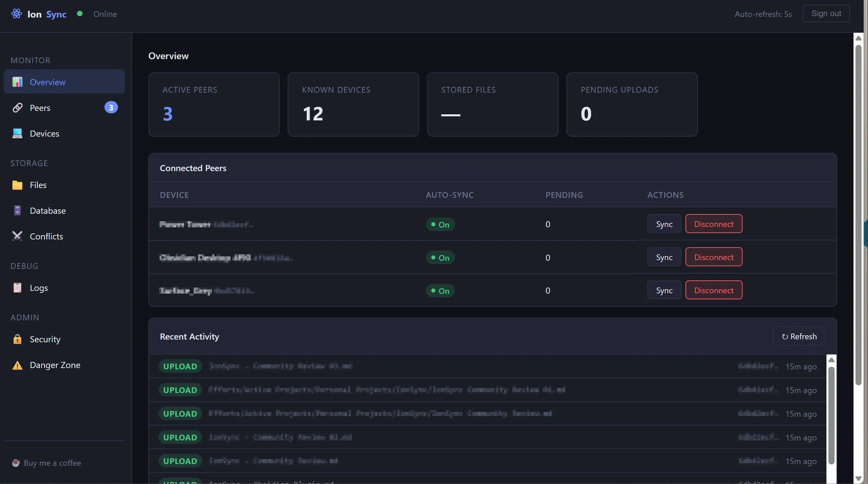Image resolution: width=868 pixels, height=484 pixels.
Task: Click the Pending Uploads card
Action: tap(632, 104)
